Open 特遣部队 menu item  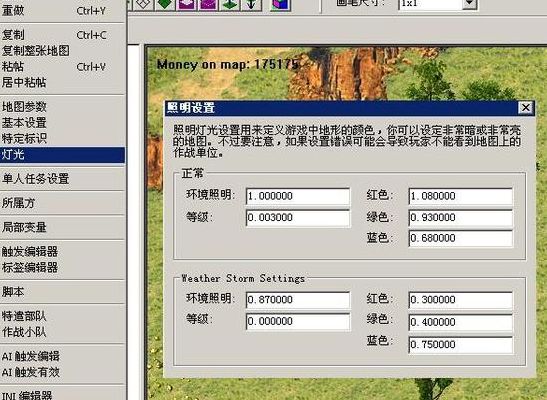point(62,316)
